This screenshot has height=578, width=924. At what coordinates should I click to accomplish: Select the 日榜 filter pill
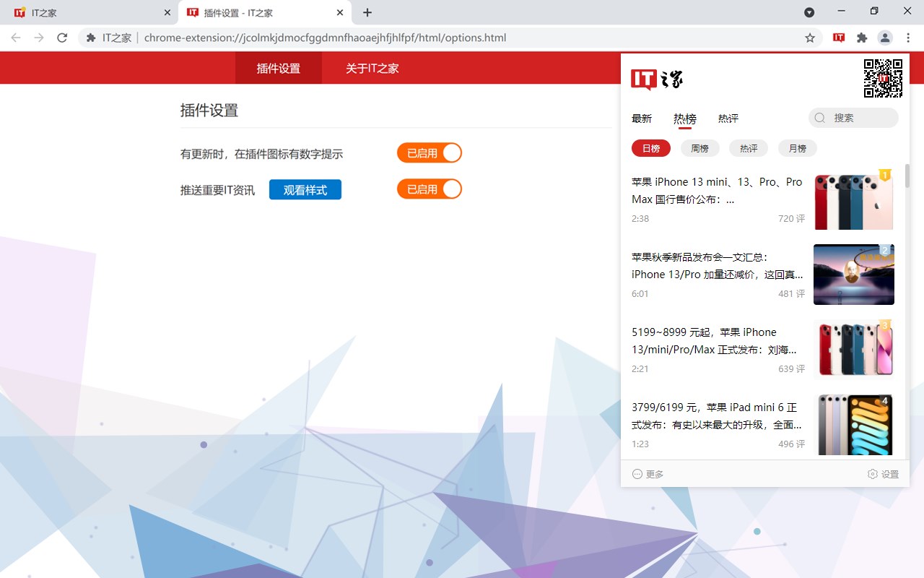[x=651, y=148]
